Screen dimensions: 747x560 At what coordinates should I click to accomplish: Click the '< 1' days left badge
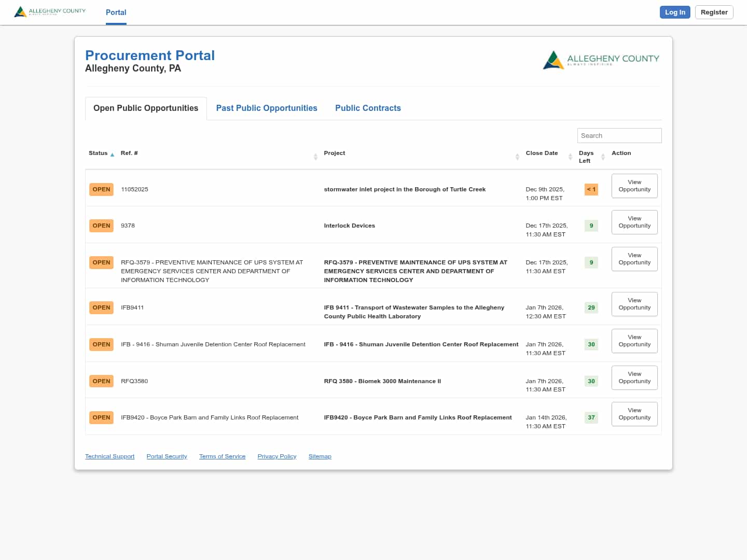[591, 190]
